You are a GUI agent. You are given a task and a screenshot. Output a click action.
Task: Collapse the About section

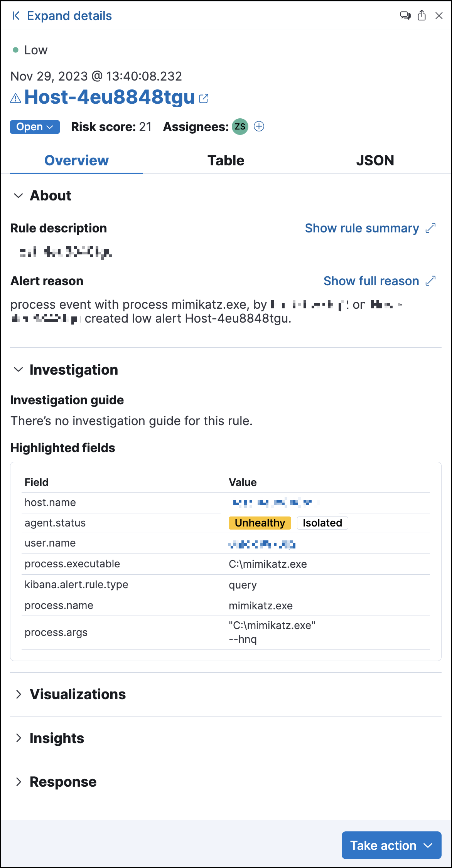pyautogui.click(x=18, y=196)
